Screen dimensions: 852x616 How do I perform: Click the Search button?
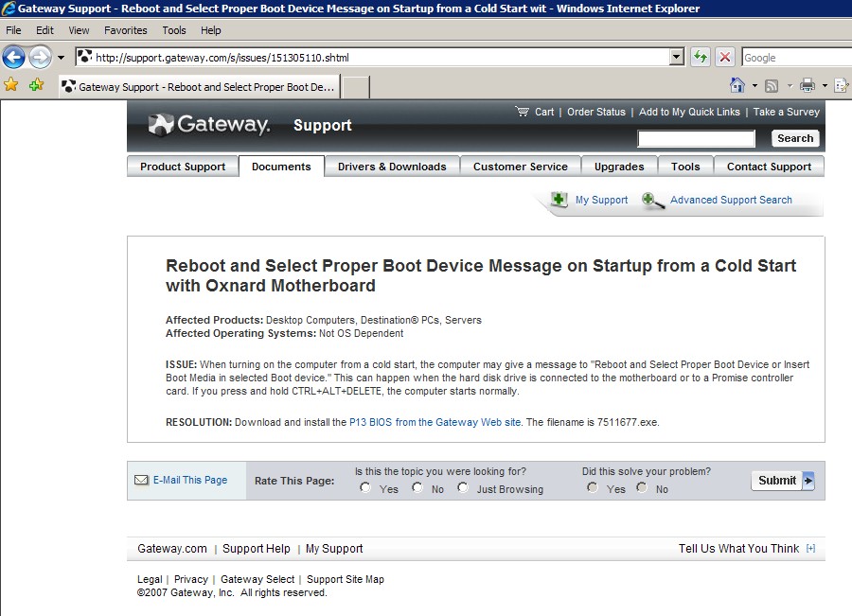795,138
